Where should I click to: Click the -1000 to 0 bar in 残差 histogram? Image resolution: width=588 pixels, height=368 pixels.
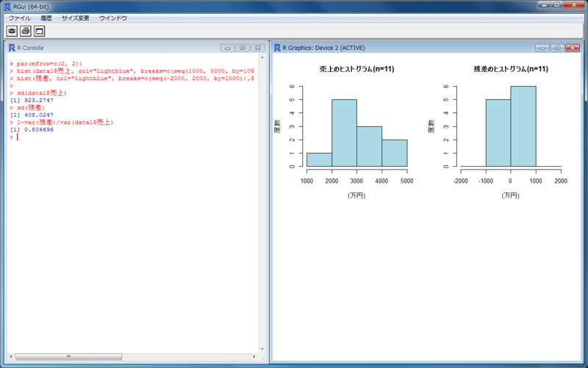[498, 133]
